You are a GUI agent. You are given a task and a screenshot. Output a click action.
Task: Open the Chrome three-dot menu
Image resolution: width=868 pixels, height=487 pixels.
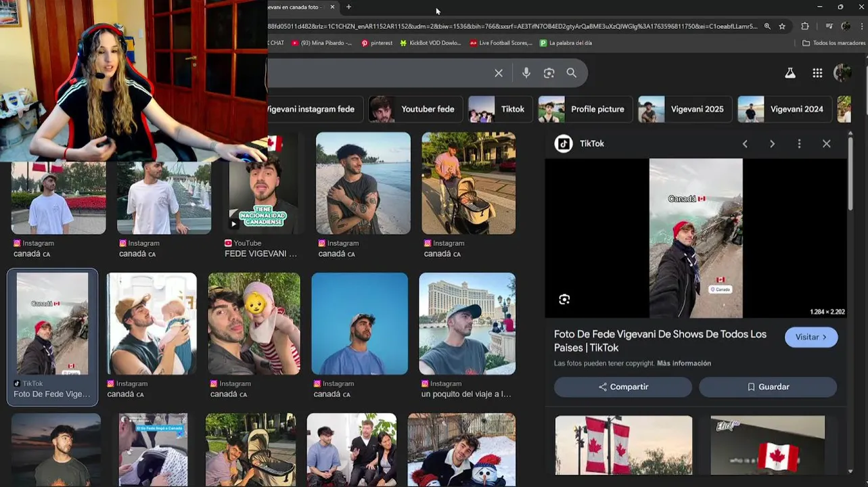point(861,26)
